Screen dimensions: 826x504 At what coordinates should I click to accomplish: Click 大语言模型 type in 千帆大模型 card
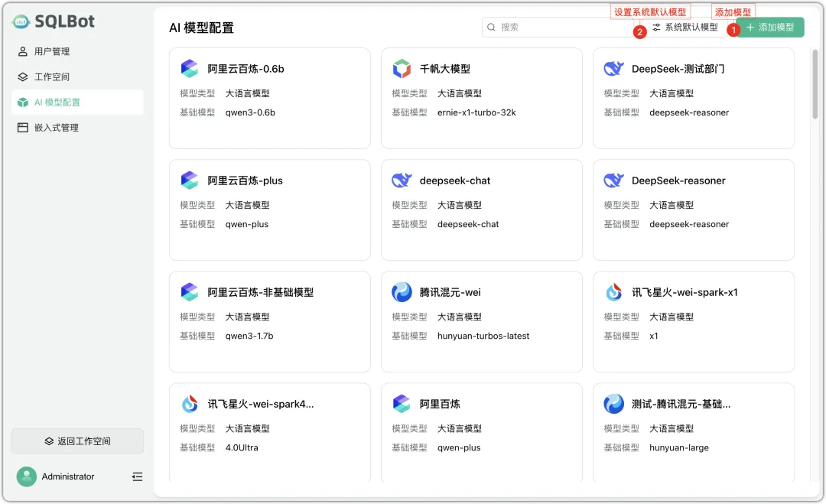(x=460, y=94)
